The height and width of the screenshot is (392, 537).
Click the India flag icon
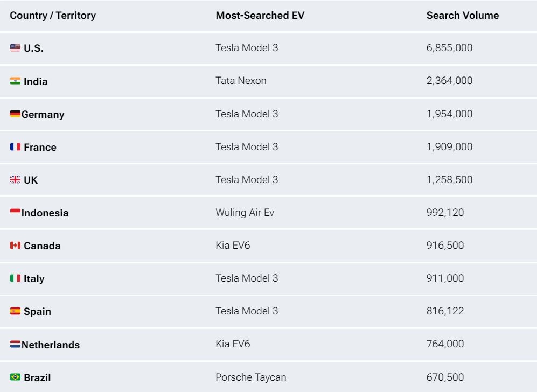click(15, 81)
